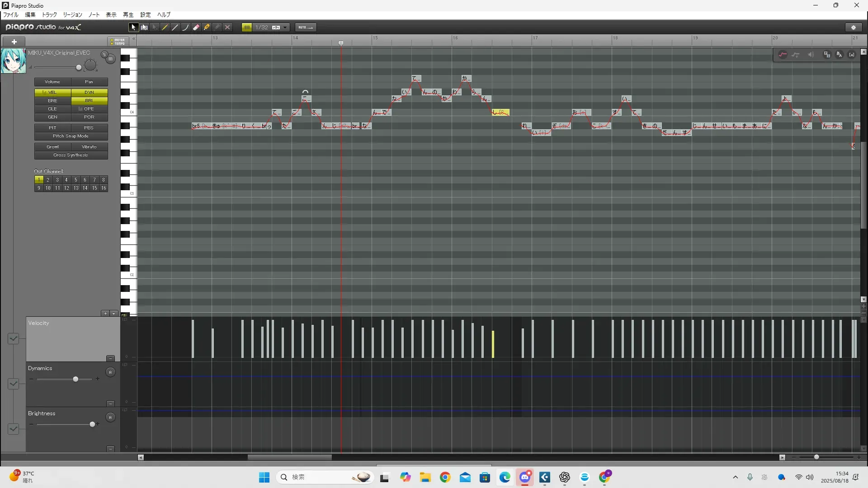The image size is (868, 488).
Task: Select the arrow pointer tool
Action: tap(133, 28)
